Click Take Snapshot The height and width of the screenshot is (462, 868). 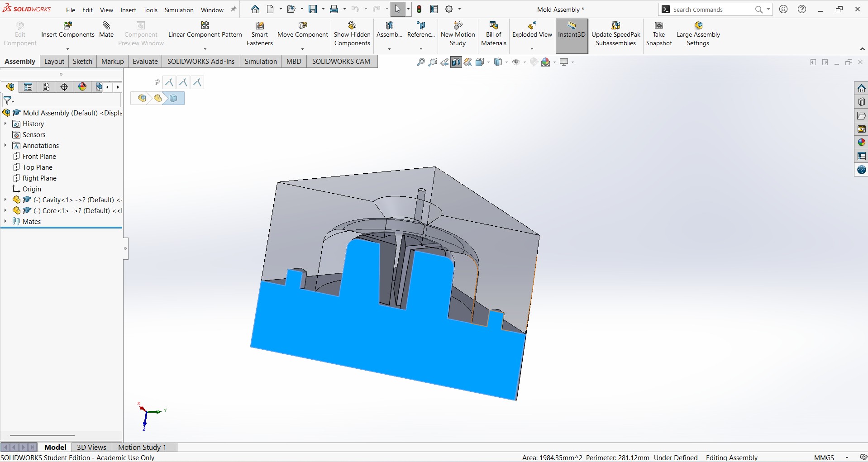click(x=659, y=33)
